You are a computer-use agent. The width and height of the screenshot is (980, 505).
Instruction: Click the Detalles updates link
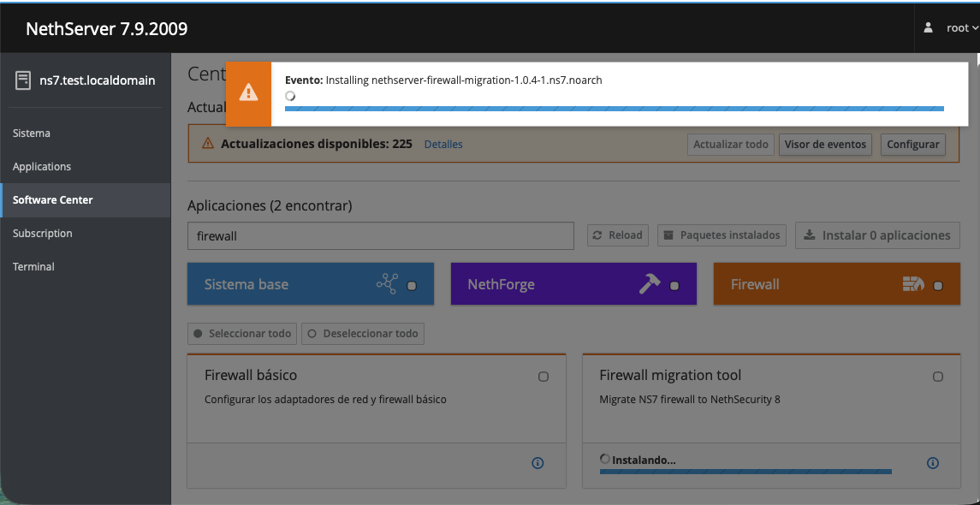[x=443, y=145]
